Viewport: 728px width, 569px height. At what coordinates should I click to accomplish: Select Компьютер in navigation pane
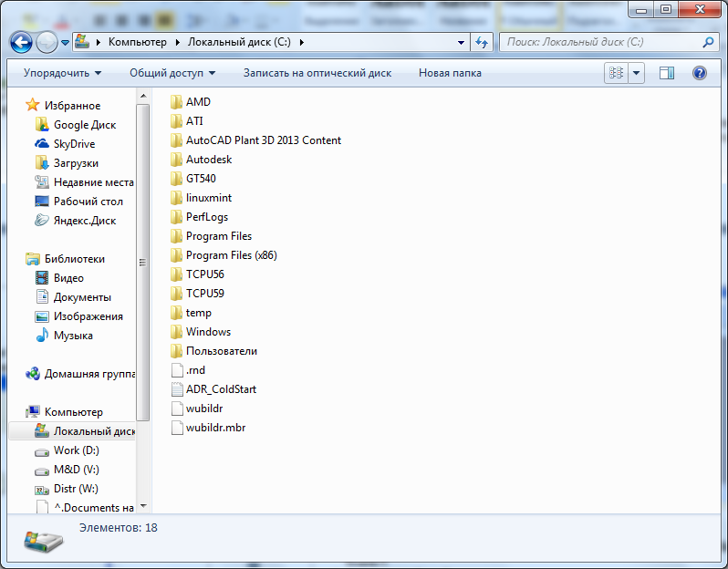click(x=64, y=412)
